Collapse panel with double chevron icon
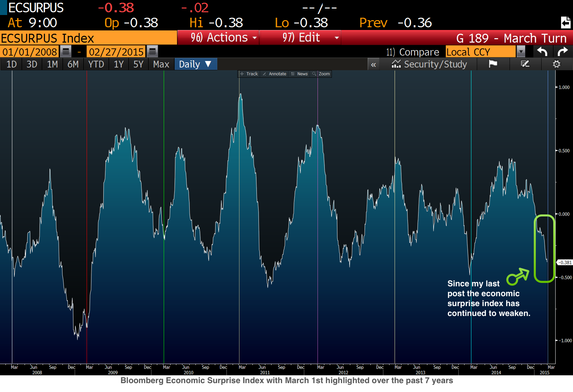Image resolution: width=573 pixels, height=392 pixels. coord(373,64)
